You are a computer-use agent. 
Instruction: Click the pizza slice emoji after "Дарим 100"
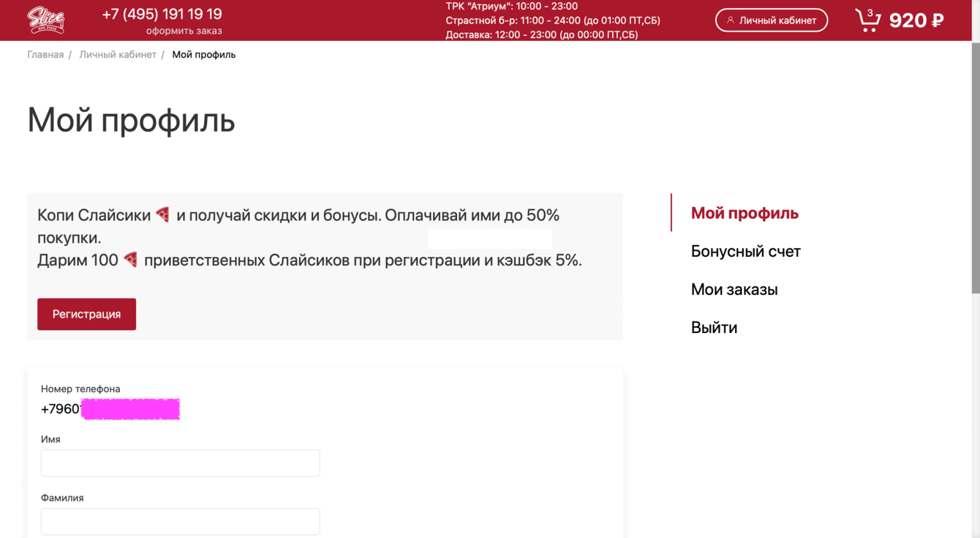(x=131, y=259)
